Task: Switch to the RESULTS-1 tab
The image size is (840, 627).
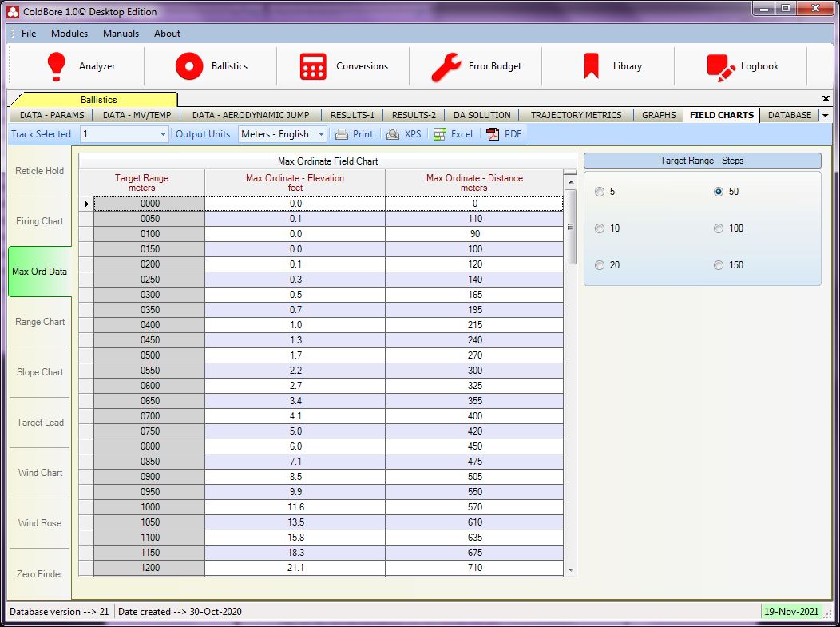Action: [x=352, y=115]
